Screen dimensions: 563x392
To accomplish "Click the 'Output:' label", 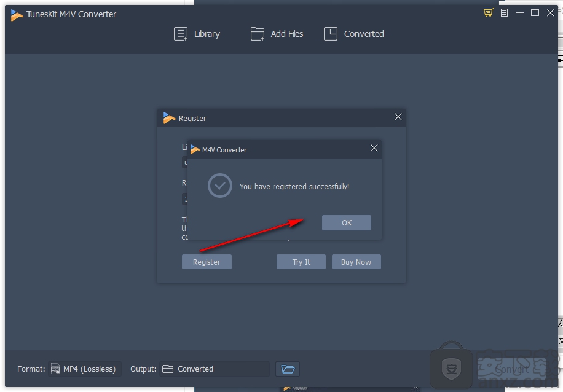I will click(143, 369).
